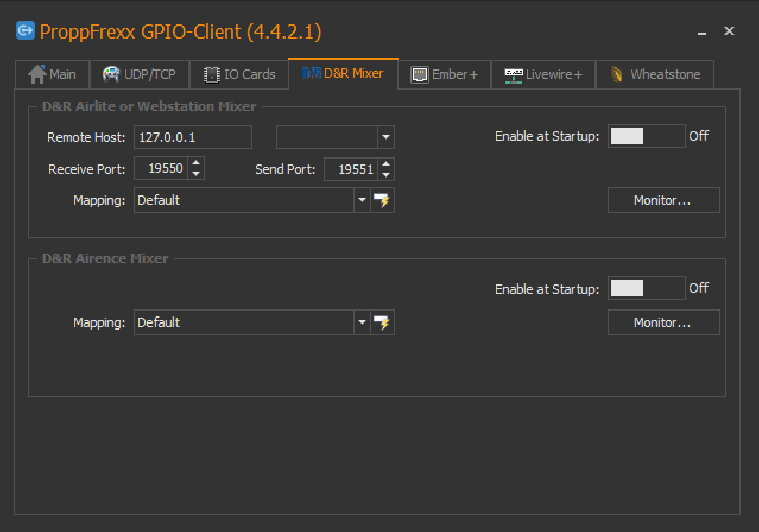Expand the Airence Mapping dropdown
This screenshot has height=532, width=759.
(x=362, y=323)
